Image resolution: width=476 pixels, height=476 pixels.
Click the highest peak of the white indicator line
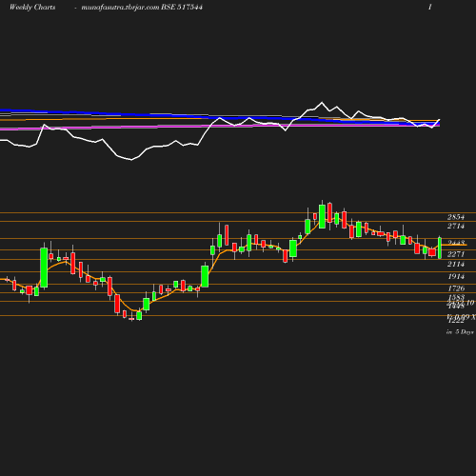tap(322, 103)
